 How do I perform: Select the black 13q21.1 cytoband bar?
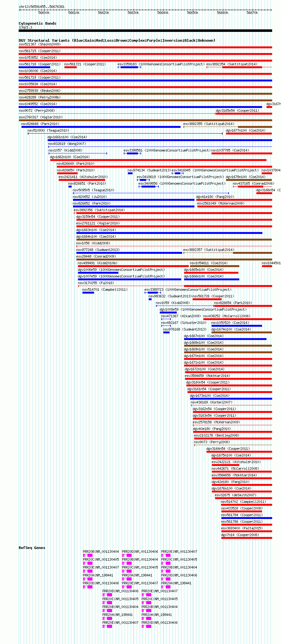click(145, 31)
